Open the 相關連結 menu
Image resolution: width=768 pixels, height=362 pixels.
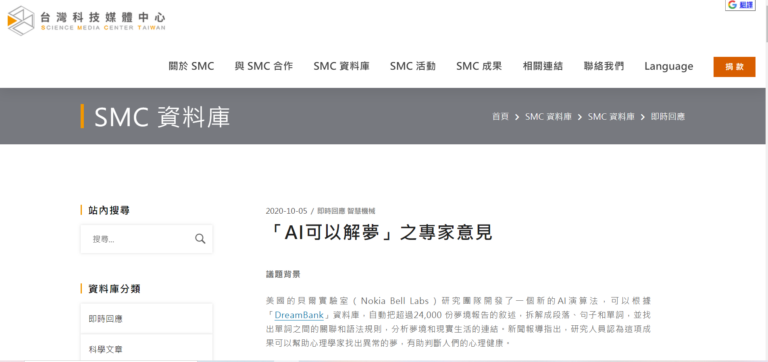click(543, 66)
